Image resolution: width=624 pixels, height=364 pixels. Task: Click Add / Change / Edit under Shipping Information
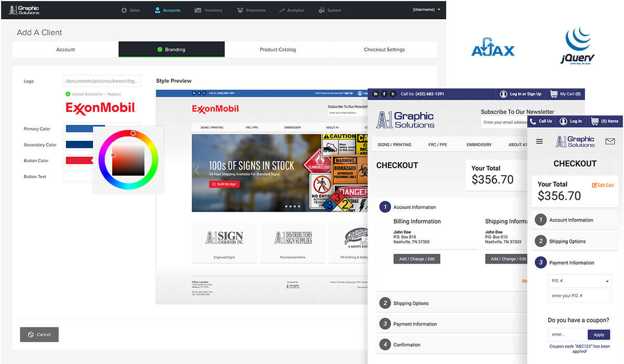pos(508,258)
